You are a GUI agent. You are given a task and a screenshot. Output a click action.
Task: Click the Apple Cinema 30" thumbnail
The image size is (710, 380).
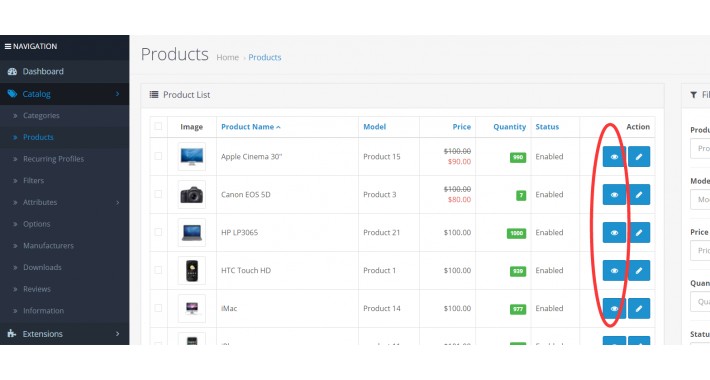coord(192,156)
